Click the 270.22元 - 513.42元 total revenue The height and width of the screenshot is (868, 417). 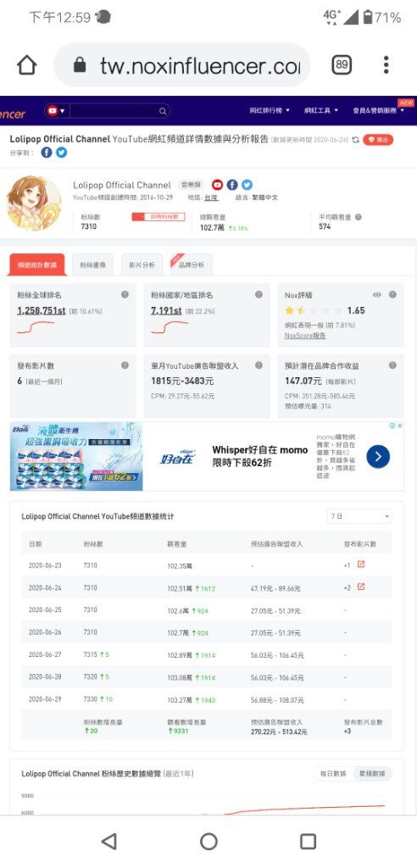coord(279,732)
